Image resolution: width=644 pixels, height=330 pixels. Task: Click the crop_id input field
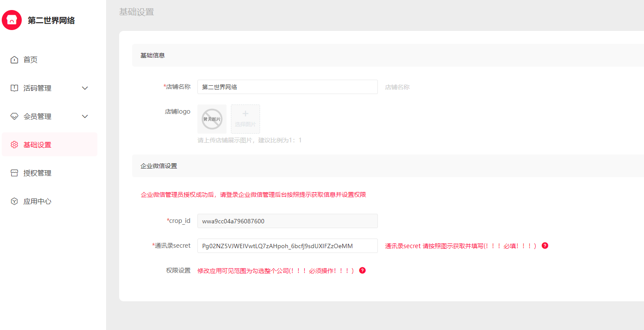(287, 221)
